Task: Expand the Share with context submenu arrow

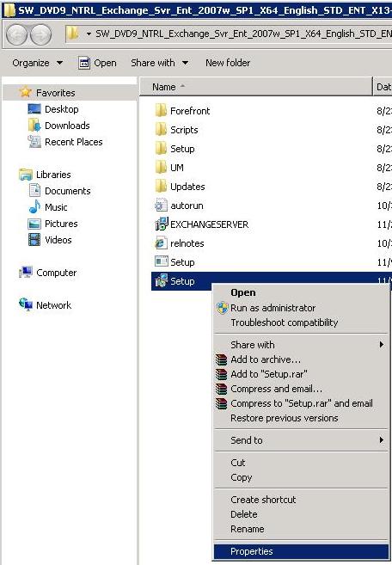Action: tap(381, 345)
